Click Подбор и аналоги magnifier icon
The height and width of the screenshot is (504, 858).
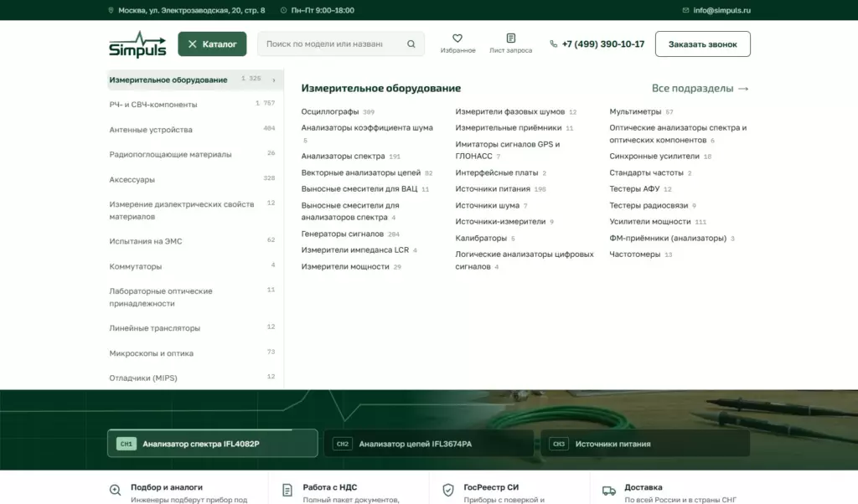[115, 490]
